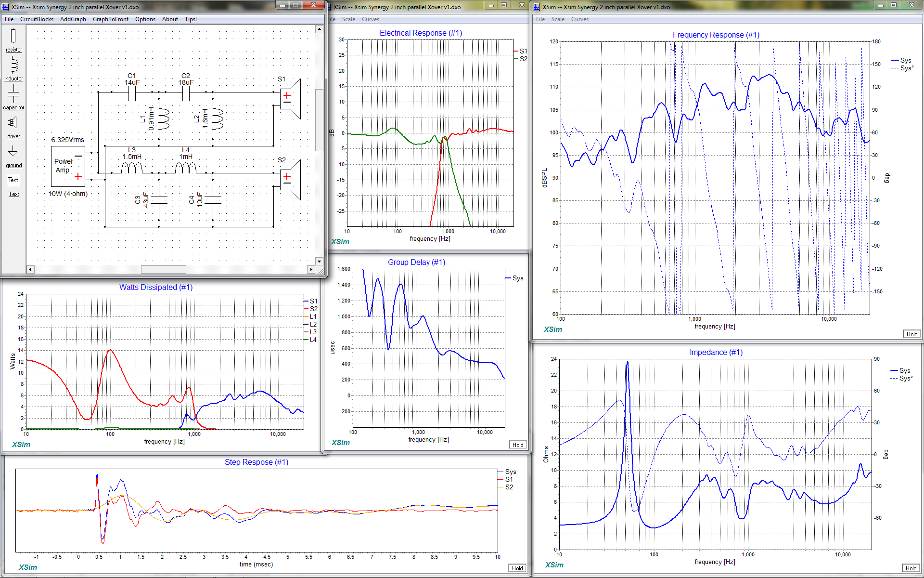Select the underlined Text tool
924x578 pixels.
13,194
